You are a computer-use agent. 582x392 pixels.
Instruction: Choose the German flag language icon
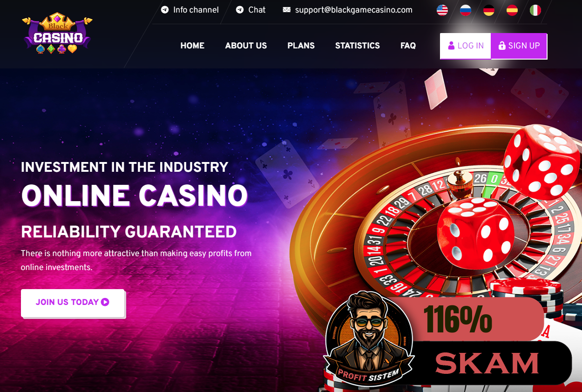pyautogui.click(x=489, y=10)
